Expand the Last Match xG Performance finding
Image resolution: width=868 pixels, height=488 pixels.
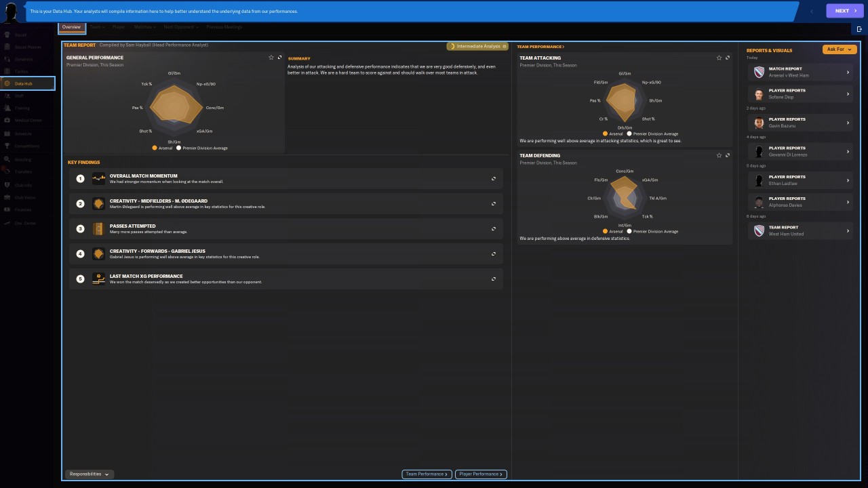point(494,279)
